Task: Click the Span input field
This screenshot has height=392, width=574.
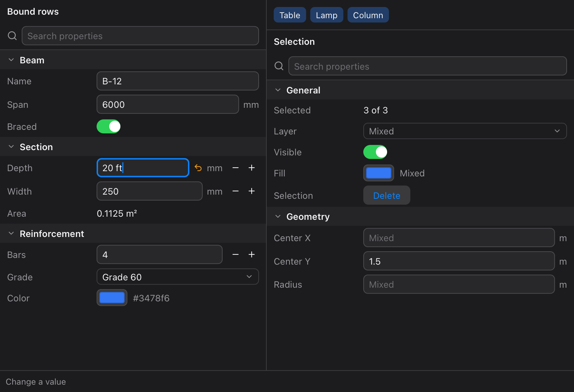Action: point(168,104)
